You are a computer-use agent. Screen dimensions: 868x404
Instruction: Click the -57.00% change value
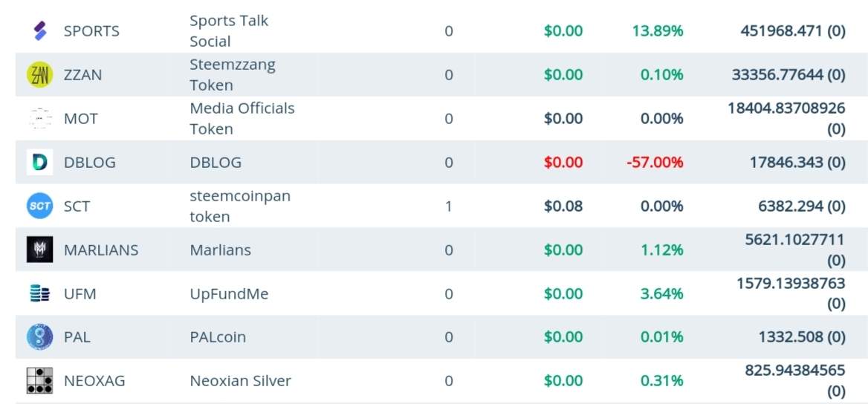[655, 162]
